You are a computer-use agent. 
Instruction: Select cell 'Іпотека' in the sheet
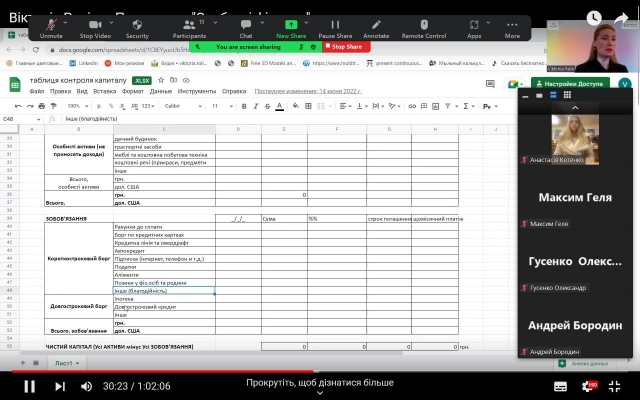tap(164, 299)
